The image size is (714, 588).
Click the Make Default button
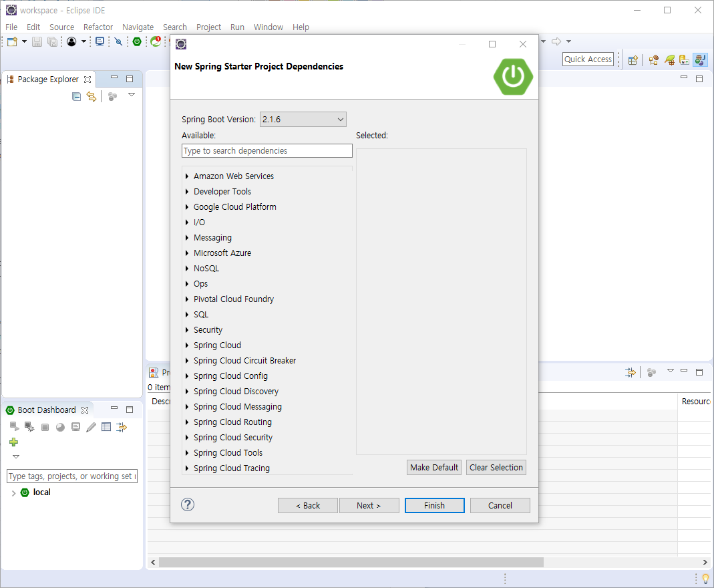click(x=434, y=468)
